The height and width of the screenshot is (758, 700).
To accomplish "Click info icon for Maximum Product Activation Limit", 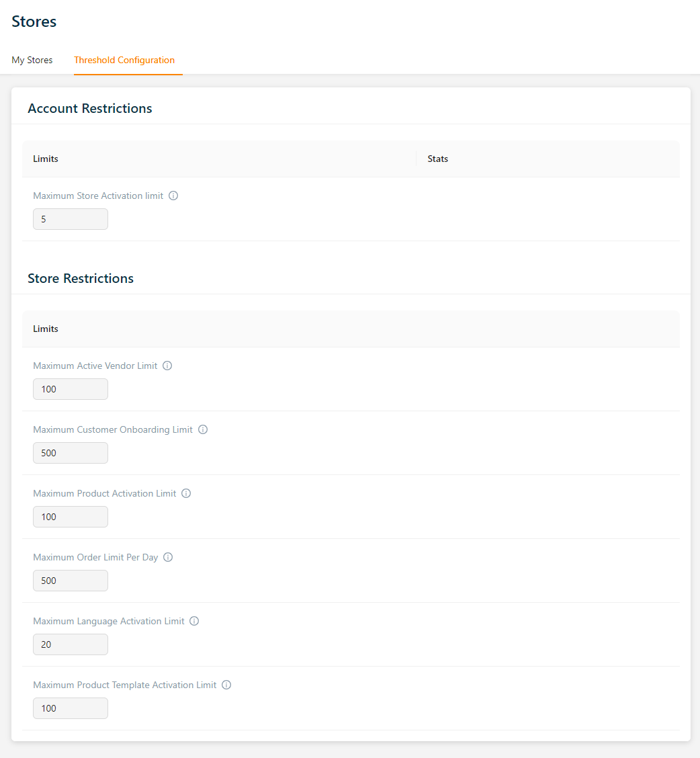I will pos(187,494).
